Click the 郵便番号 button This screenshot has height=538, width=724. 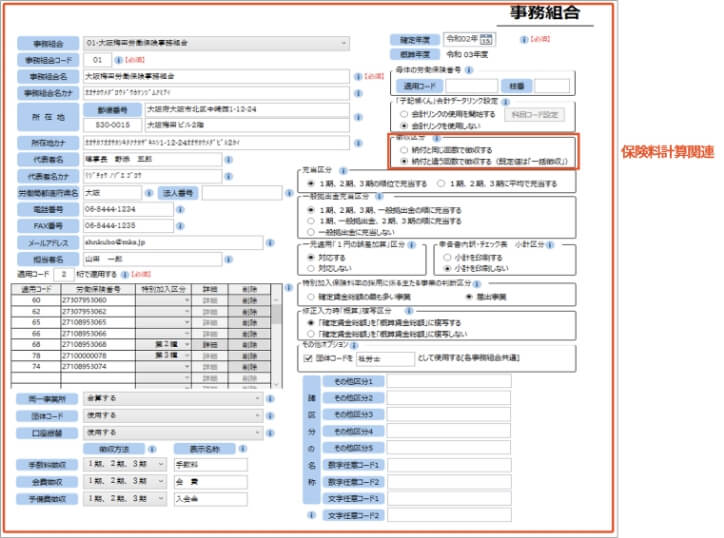tap(112, 110)
